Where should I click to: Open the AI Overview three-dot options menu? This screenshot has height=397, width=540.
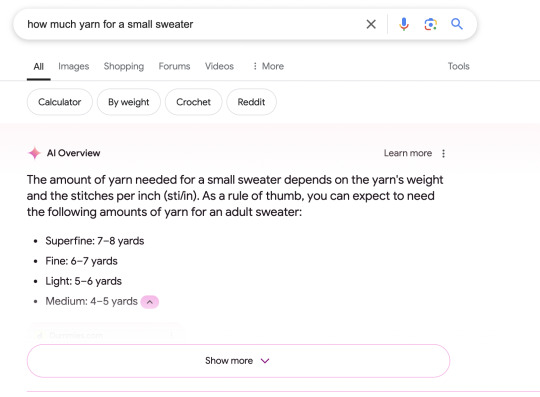(443, 153)
